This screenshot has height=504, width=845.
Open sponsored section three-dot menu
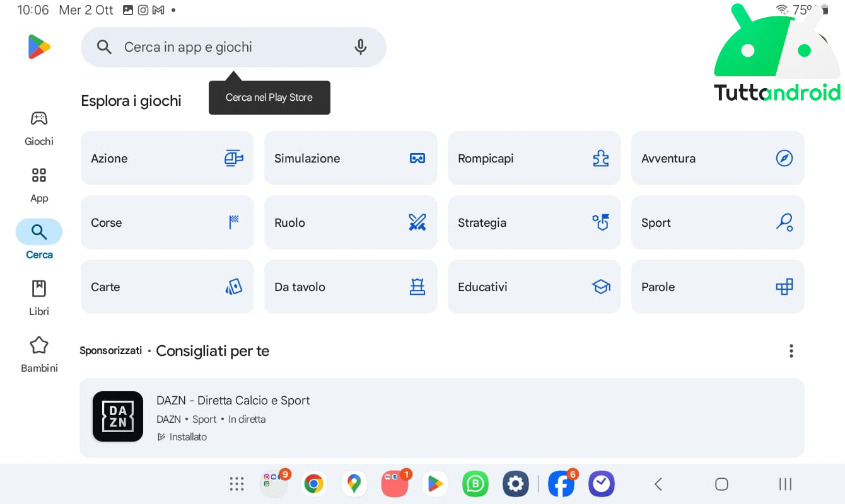[x=791, y=351]
